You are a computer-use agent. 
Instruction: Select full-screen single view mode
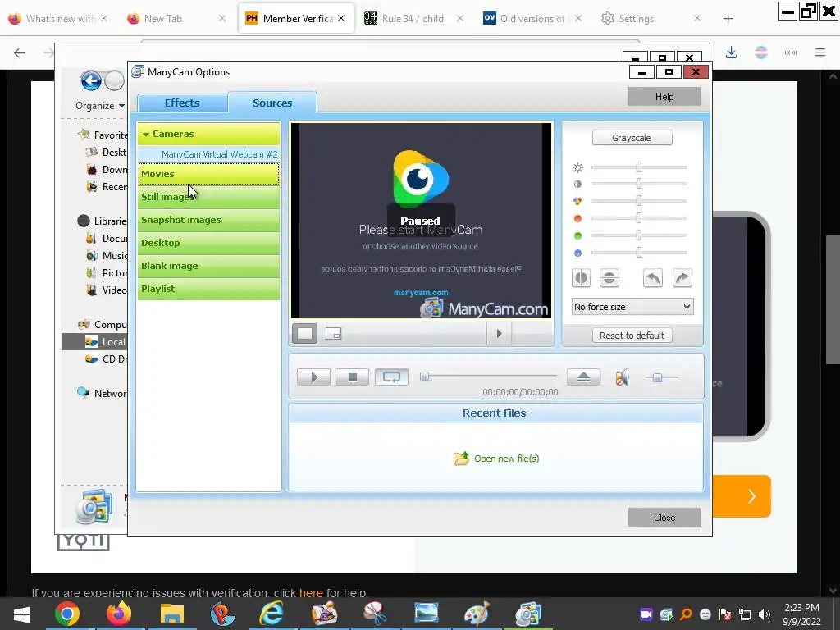[x=304, y=334]
